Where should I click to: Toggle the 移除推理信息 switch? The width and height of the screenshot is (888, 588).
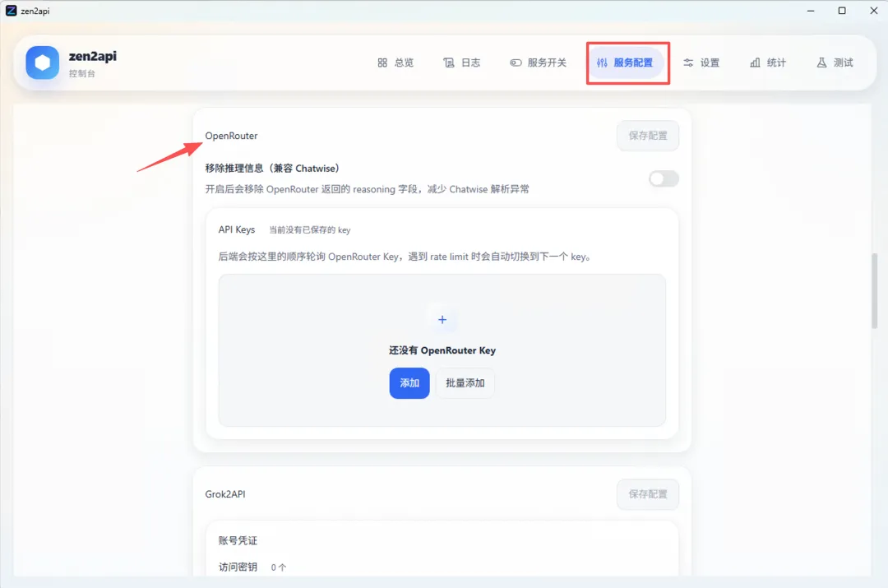[x=664, y=179]
